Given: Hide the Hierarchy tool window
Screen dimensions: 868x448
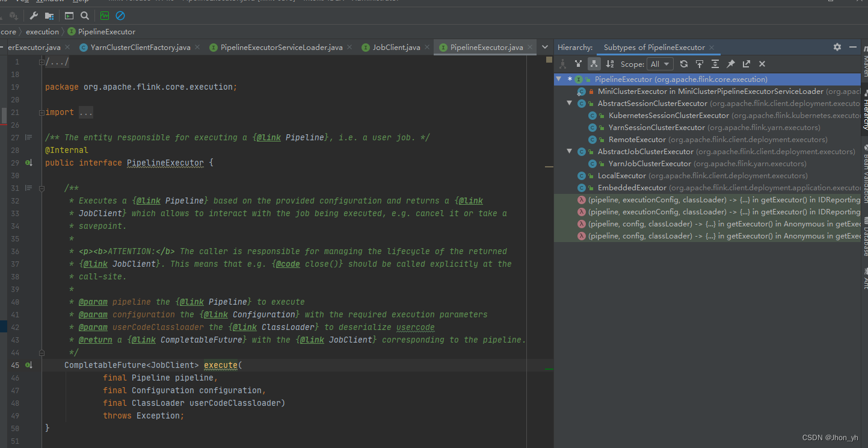Looking at the screenshot, I should (853, 47).
